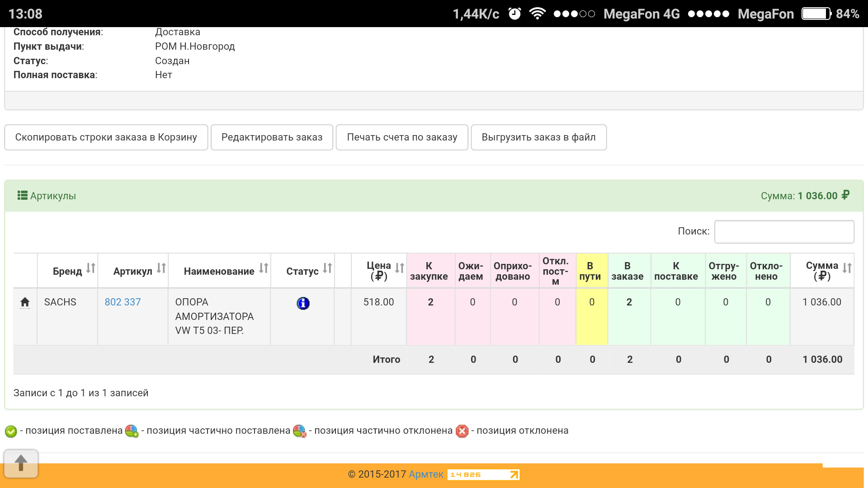This screenshot has width=868, height=488.
Task: Click Выгрузить заказ в файл button
Action: (538, 137)
